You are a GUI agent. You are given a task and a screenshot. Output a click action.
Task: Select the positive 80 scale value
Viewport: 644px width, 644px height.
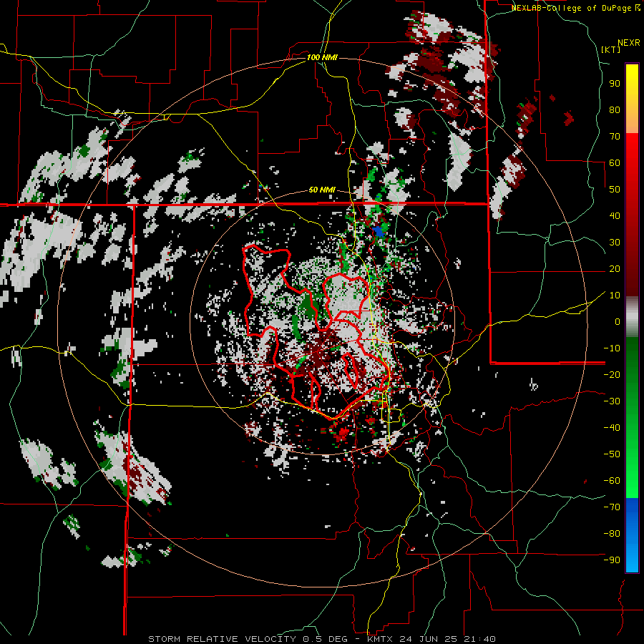(615, 109)
